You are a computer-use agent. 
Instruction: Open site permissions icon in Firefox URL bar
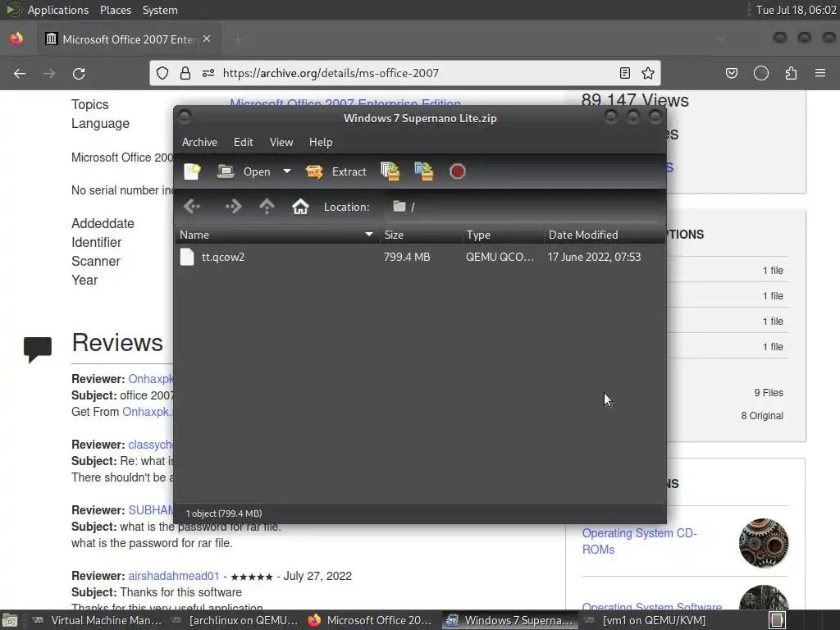208,73
